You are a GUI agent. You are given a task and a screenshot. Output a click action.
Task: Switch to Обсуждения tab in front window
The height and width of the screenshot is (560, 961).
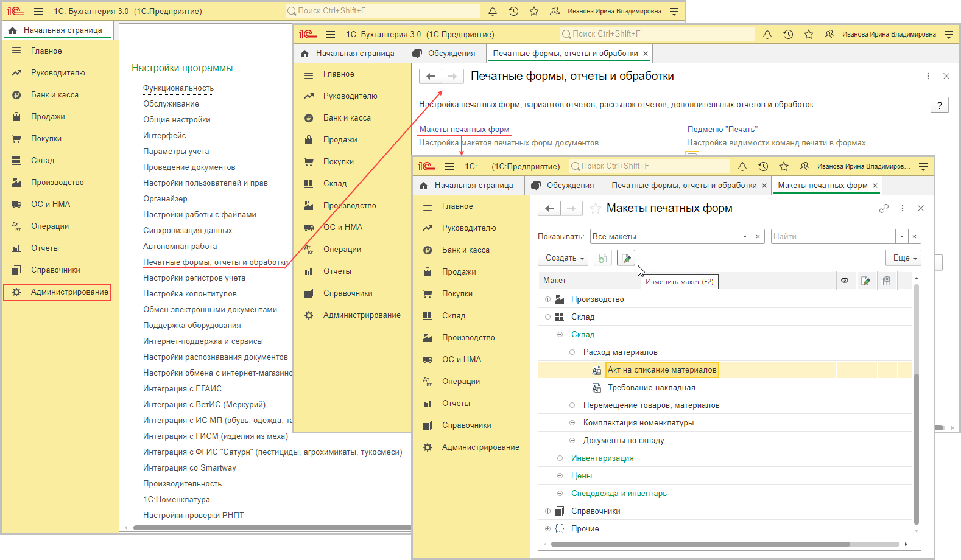click(564, 186)
